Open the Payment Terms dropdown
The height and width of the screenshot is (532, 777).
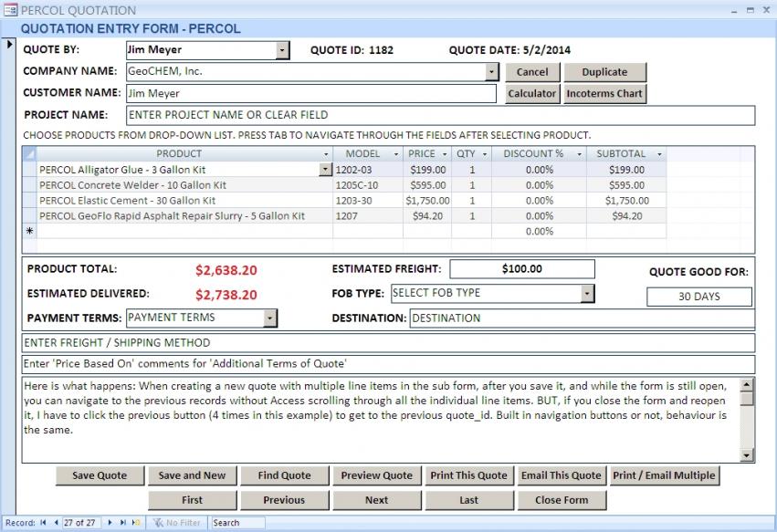[270, 318]
